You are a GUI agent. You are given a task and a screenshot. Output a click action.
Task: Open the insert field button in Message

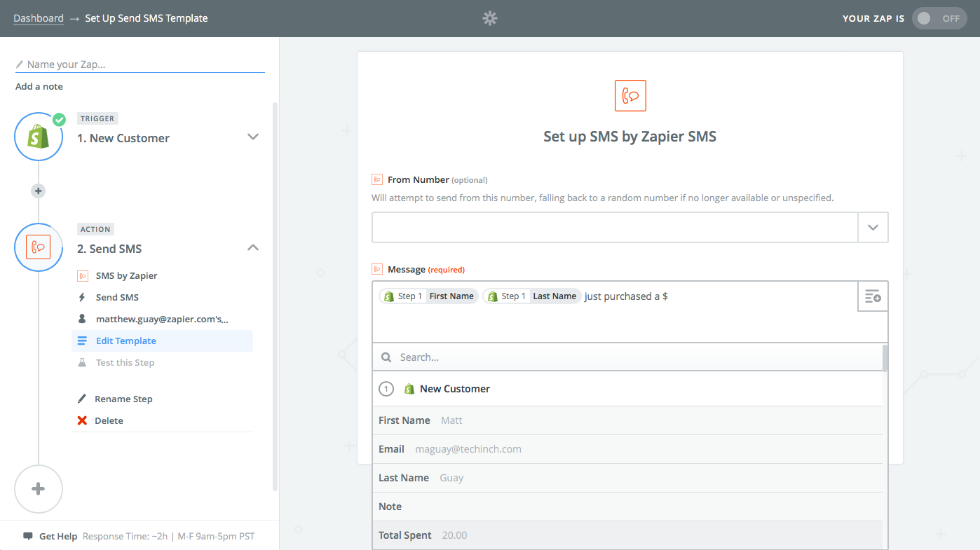[x=873, y=296]
